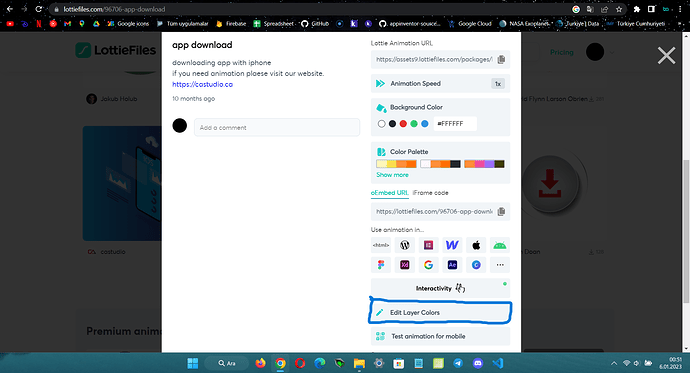
Task: Choose the Webflow integration icon
Action: (x=452, y=245)
